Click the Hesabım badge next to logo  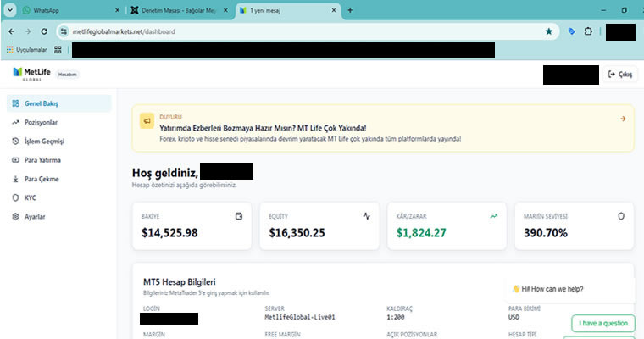click(x=67, y=75)
